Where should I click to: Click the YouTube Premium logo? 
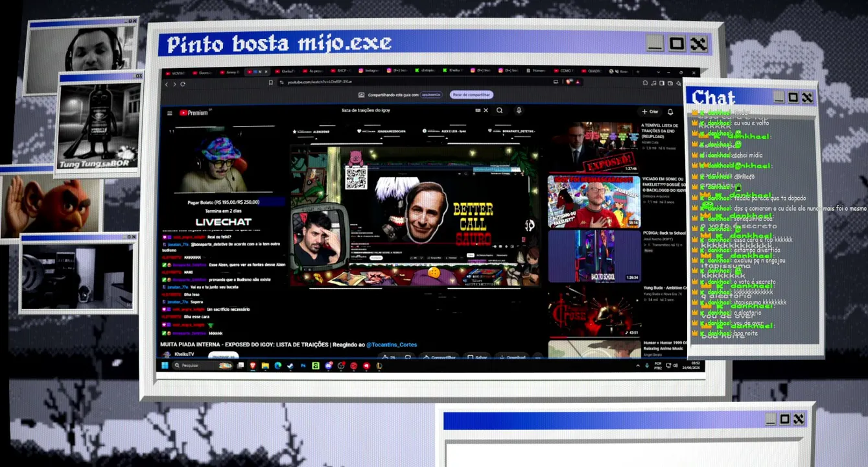pos(194,113)
